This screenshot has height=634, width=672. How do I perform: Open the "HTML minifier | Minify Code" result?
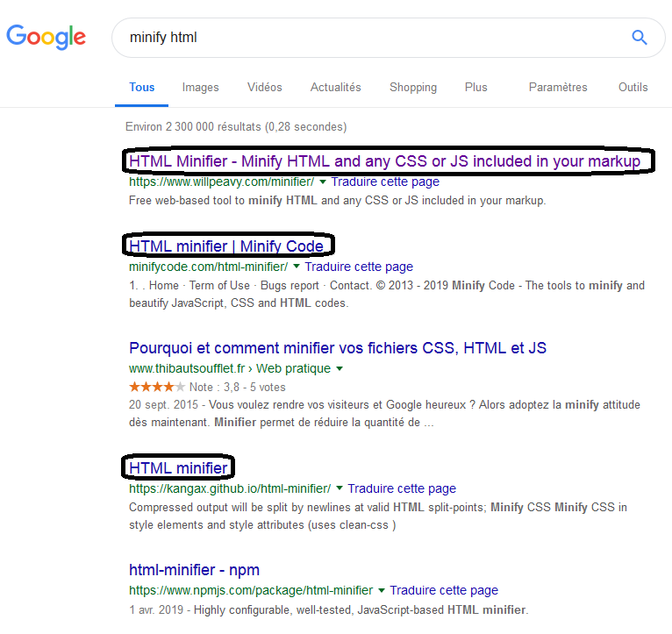(226, 246)
